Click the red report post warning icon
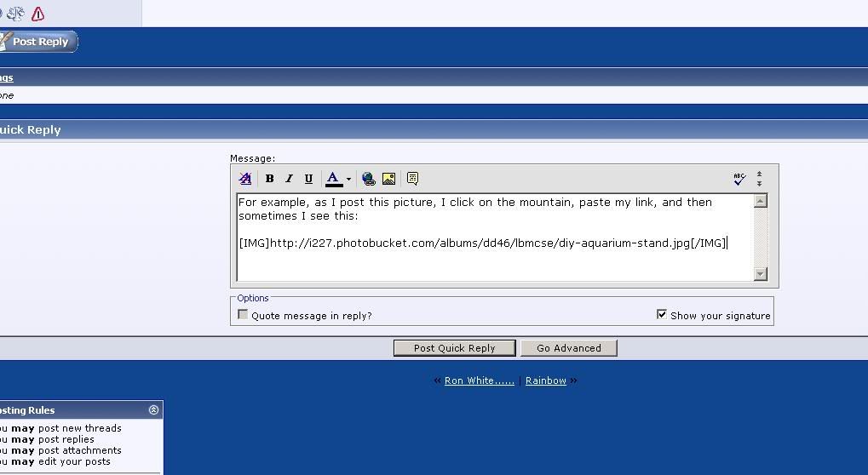The width and height of the screenshot is (868, 475). [x=37, y=14]
